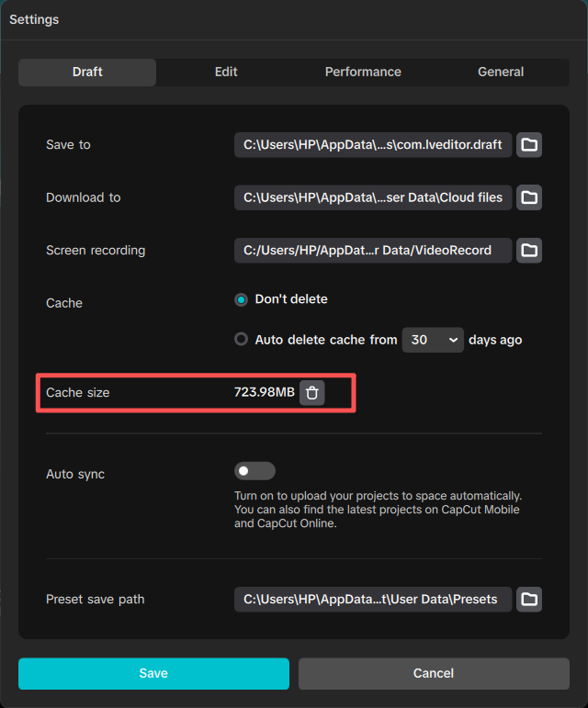Click the trash icon to clear cache

tap(312, 393)
